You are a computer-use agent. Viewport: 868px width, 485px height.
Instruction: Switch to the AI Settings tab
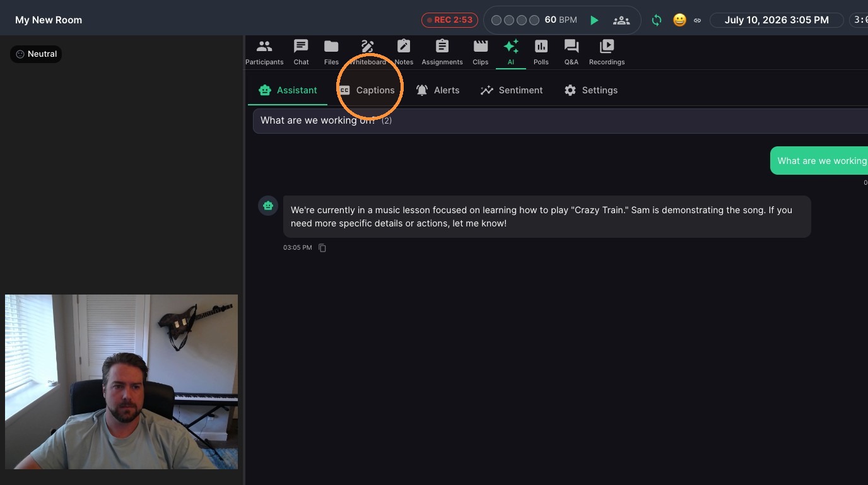pos(591,90)
